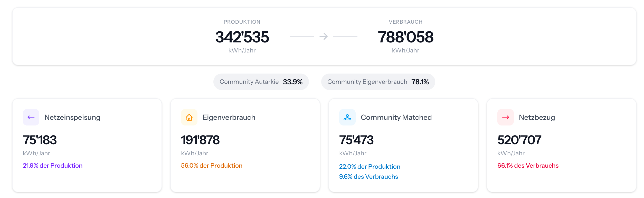The image size is (644, 198).
Task: Click the Community Matched card title
Action: pyautogui.click(x=396, y=117)
